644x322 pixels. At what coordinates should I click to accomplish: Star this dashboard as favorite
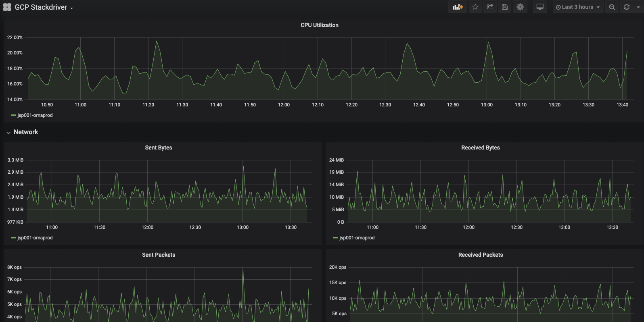tap(475, 7)
